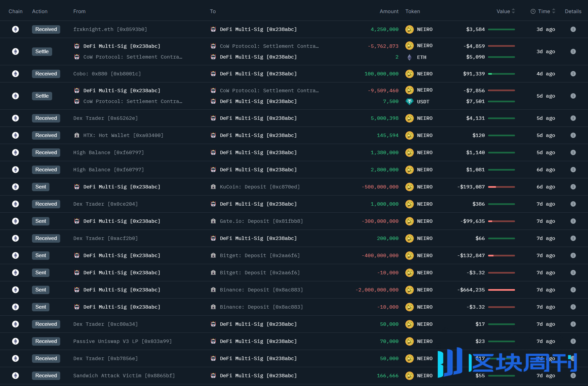The height and width of the screenshot is (386, 588).
Task: Open details icon for Gate.io Deposit row
Action: coord(573,221)
